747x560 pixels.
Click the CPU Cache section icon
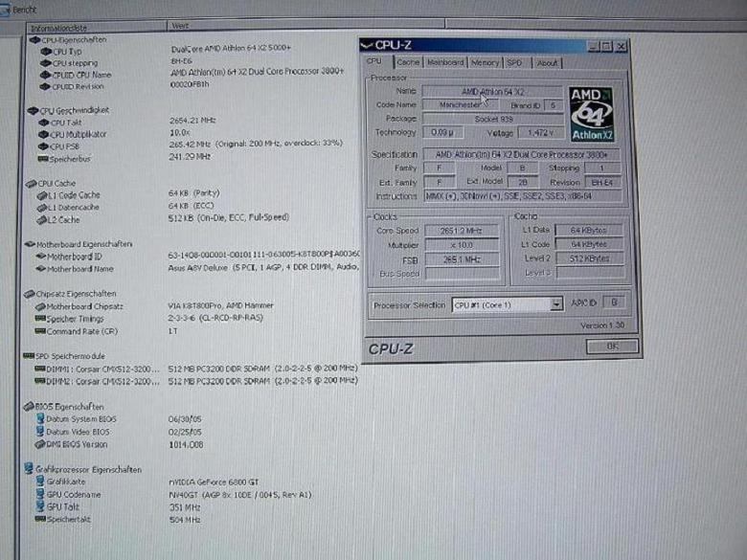(x=31, y=184)
